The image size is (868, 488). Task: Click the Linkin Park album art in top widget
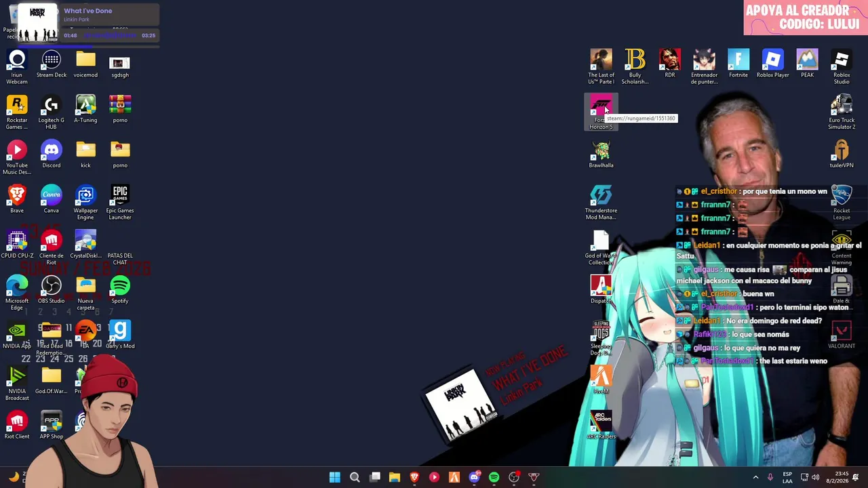click(x=37, y=24)
